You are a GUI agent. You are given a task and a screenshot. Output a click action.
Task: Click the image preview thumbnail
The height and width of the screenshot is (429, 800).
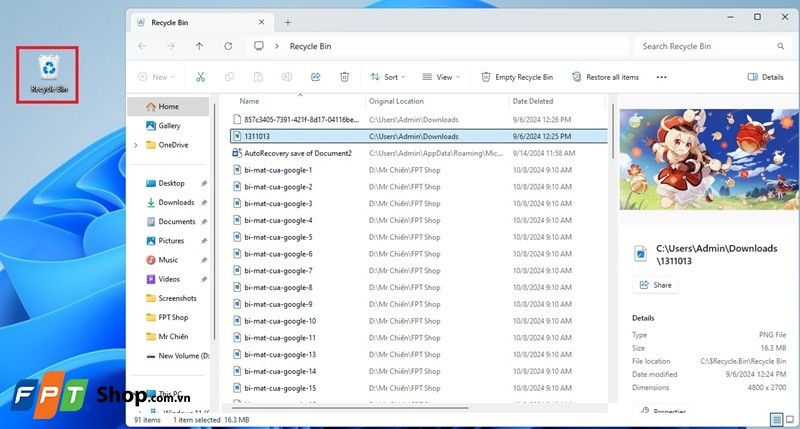709,159
